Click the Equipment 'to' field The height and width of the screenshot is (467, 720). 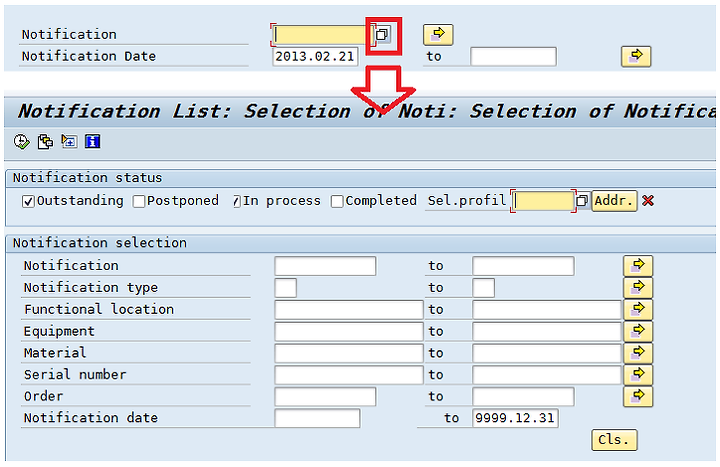coord(546,332)
